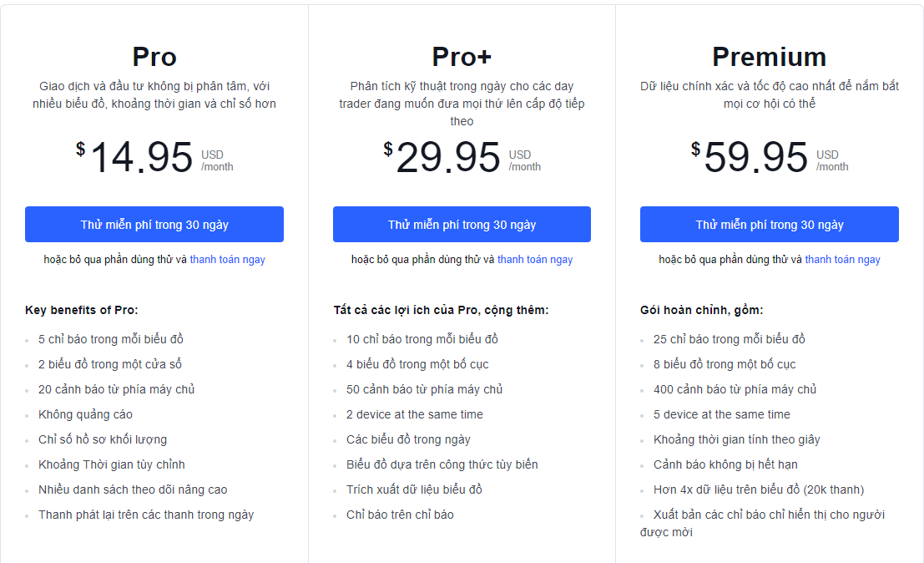Image resolution: width=924 pixels, height=563 pixels.
Task: Click '400 cảnh báo từ phía máy chủ' item
Action: [735, 389]
